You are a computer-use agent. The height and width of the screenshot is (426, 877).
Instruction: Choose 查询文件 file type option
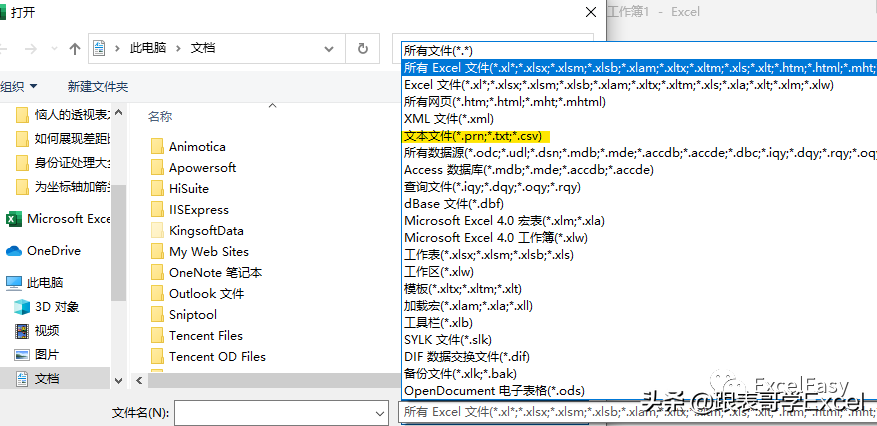(x=639, y=187)
